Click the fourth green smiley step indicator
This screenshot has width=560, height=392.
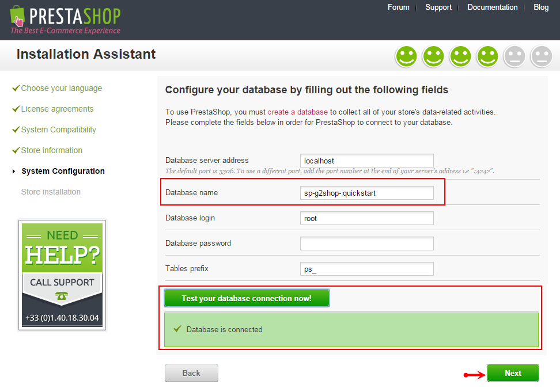487,56
